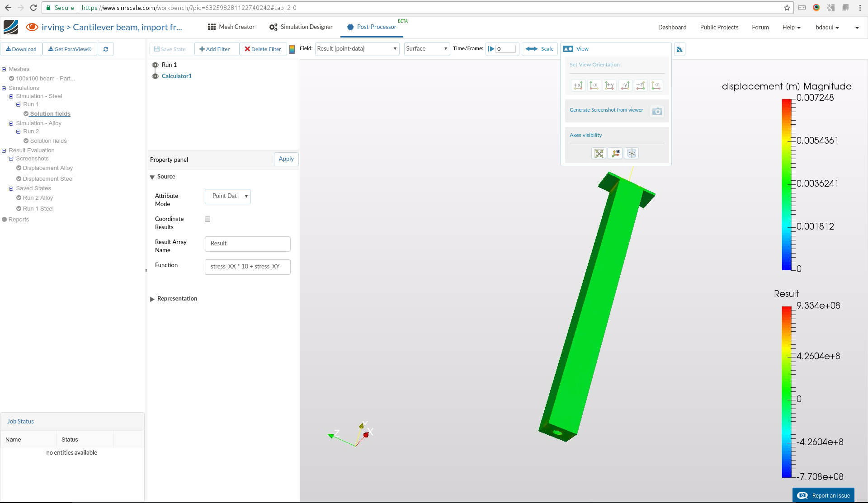Open the Surface representation dropdown
The height and width of the screenshot is (503, 868).
click(x=426, y=49)
